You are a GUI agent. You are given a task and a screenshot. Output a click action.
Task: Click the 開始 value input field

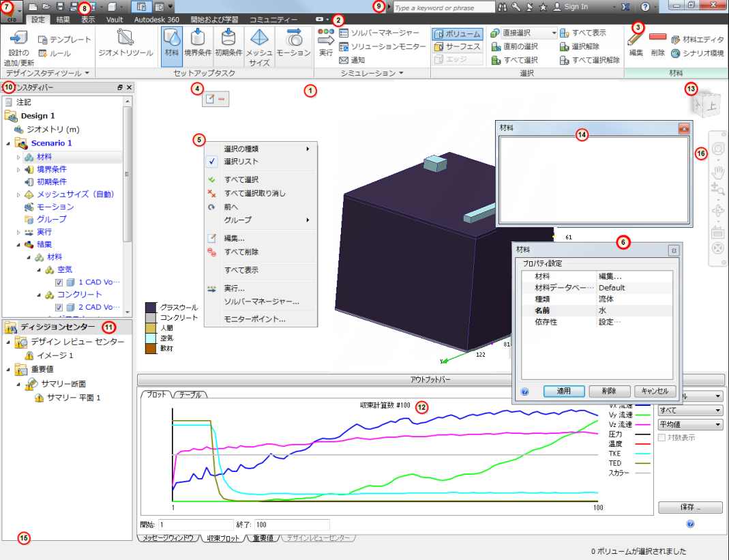[x=196, y=525]
